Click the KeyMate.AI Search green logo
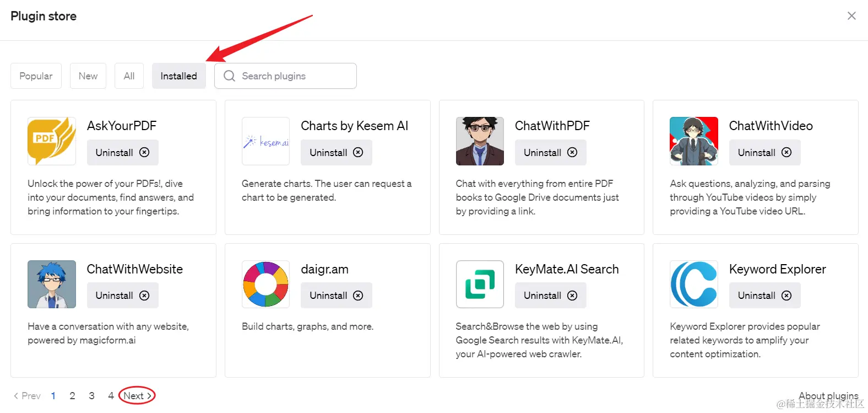Screen dimensions: 868x413 click(x=480, y=284)
